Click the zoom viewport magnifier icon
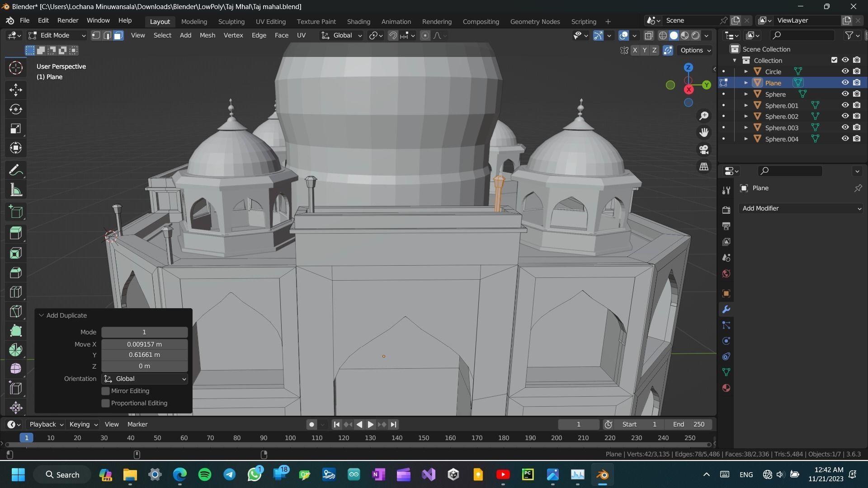 (704, 116)
